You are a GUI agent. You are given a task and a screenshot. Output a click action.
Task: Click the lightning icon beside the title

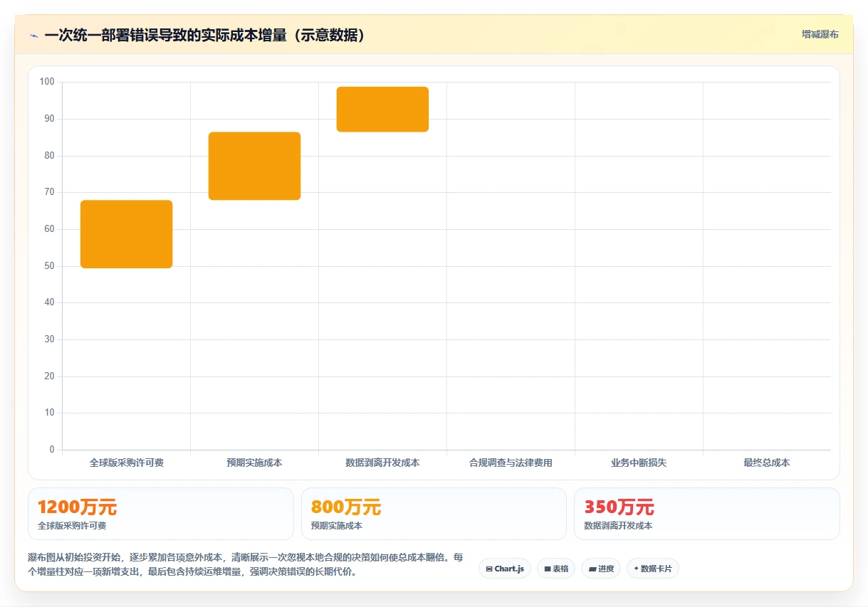click(33, 36)
